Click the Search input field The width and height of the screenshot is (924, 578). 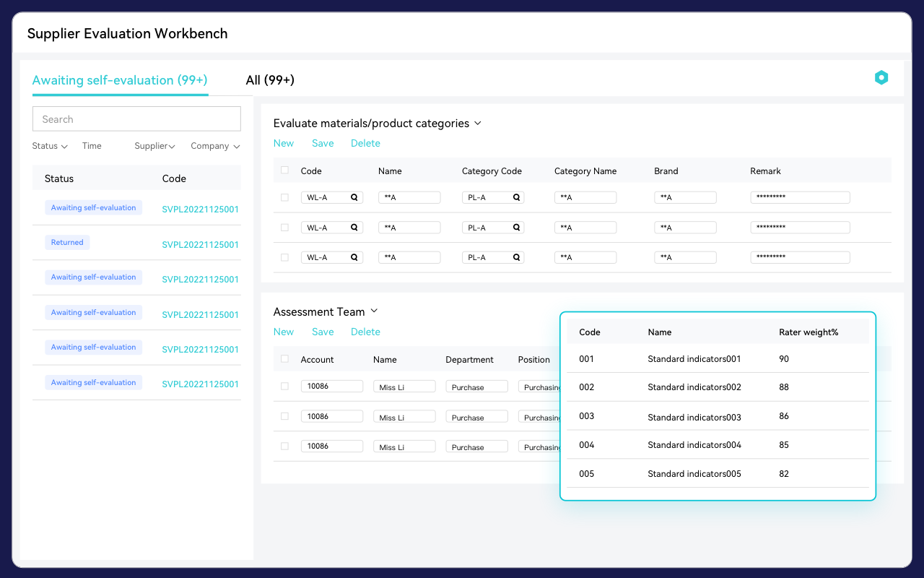coord(136,119)
